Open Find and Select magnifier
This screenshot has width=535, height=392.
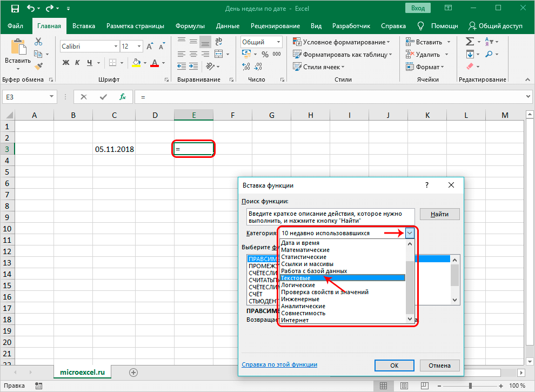(489, 54)
